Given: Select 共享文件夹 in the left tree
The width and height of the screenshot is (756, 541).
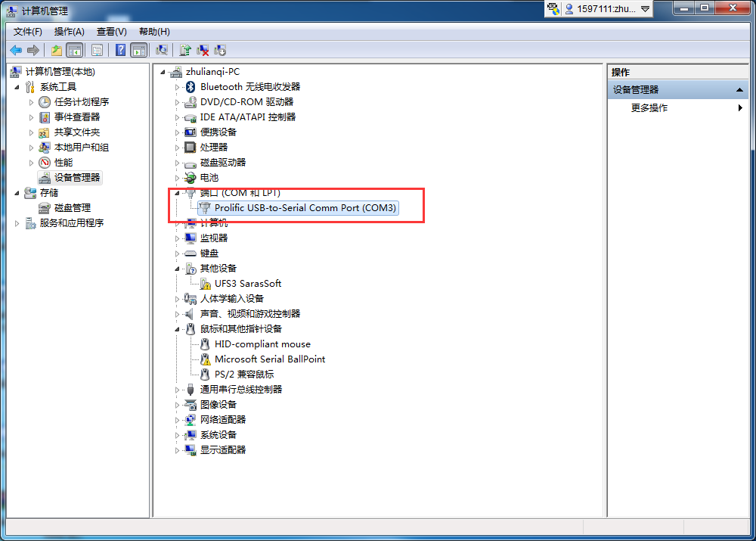Looking at the screenshot, I should click(x=76, y=132).
